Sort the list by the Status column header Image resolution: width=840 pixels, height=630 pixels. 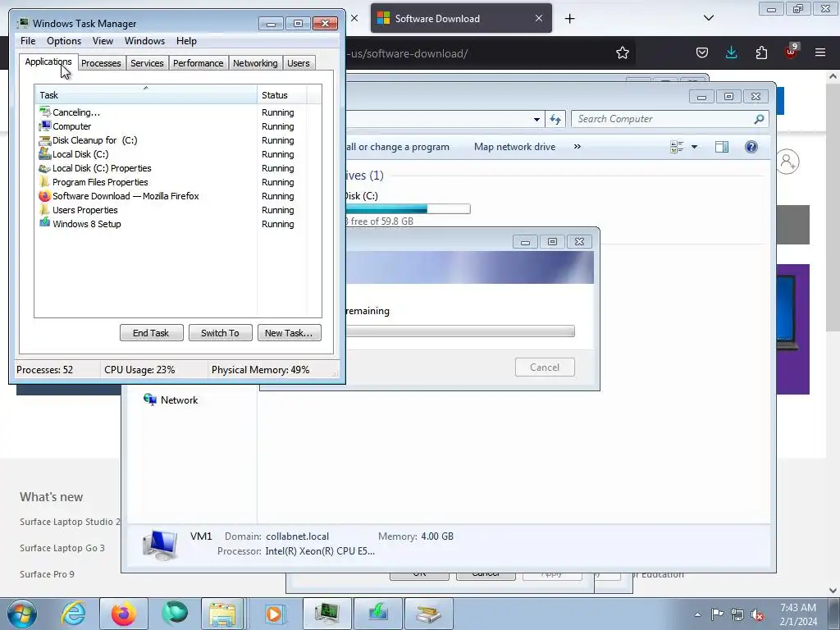pyautogui.click(x=282, y=95)
